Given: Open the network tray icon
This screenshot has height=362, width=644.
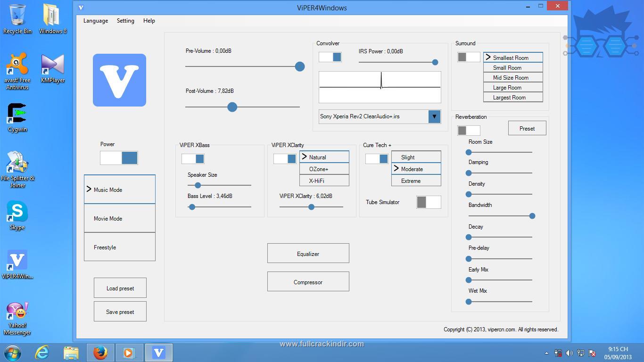Looking at the screenshot, I should pos(580,353).
